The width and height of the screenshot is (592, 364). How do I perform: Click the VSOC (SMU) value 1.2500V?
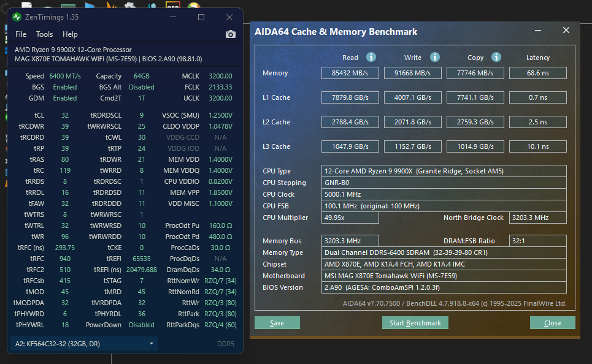click(x=220, y=115)
